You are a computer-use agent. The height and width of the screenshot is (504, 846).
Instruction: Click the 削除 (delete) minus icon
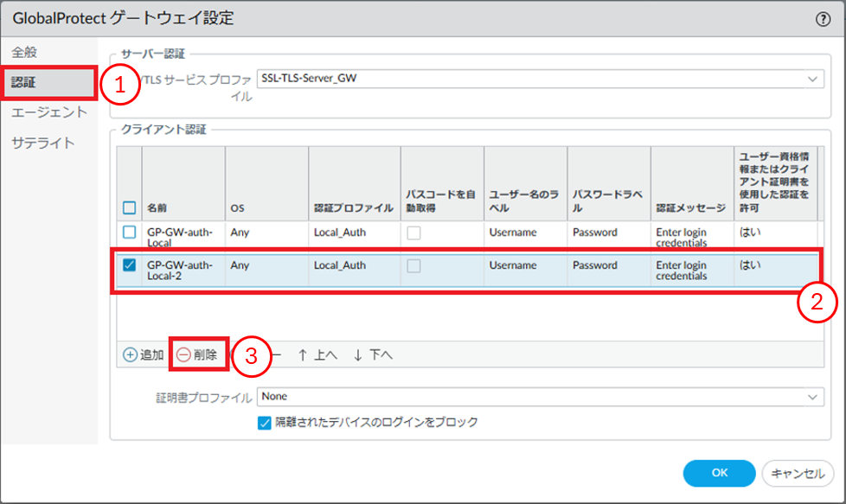pos(183,354)
